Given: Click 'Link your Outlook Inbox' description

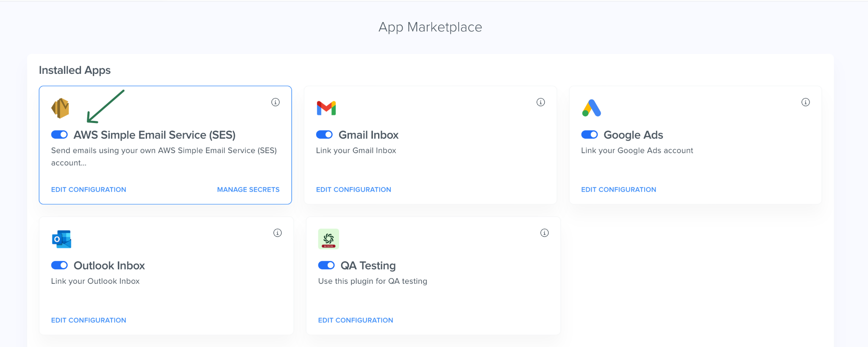Looking at the screenshot, I should coord(95,281).
